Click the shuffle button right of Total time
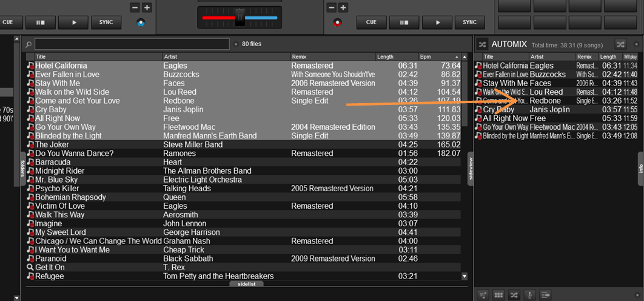Screen dimensions: 644x301 (620, 44)
